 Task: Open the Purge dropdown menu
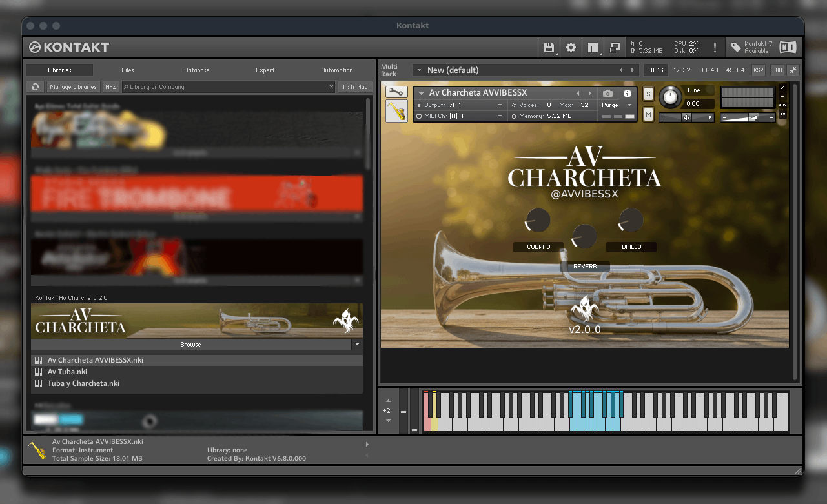(x=617, y=105)
